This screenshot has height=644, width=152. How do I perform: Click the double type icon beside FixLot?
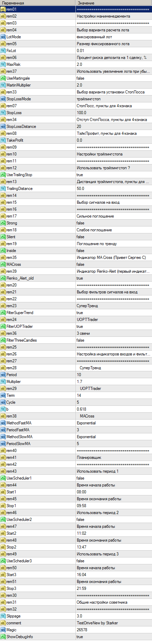(x=3, y=51)
